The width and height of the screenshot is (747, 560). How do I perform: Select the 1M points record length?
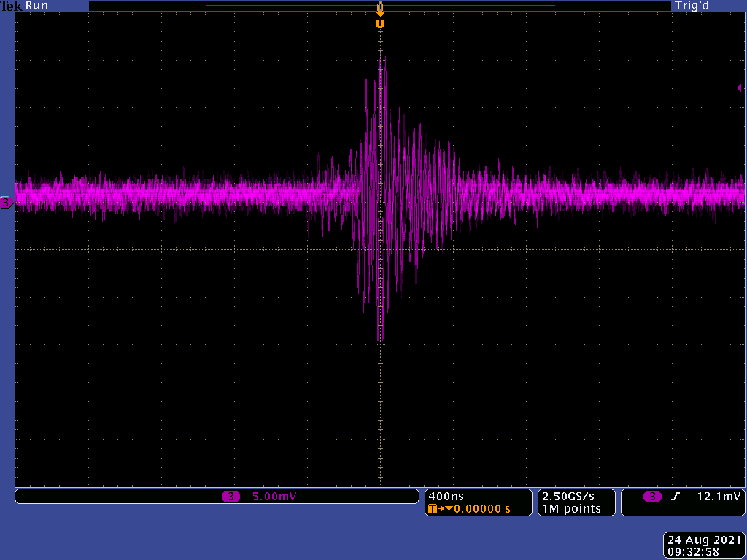[571, 509]
